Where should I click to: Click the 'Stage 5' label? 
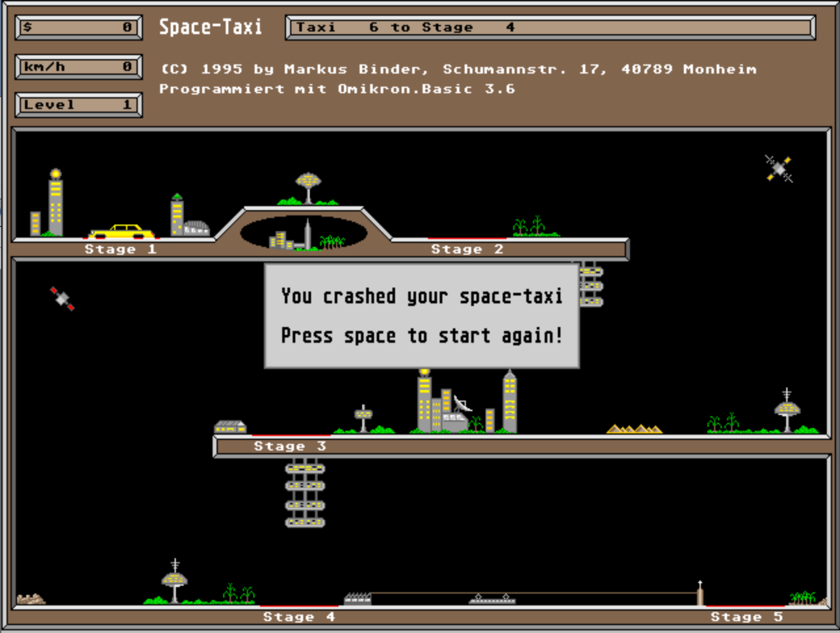(747, 617)
